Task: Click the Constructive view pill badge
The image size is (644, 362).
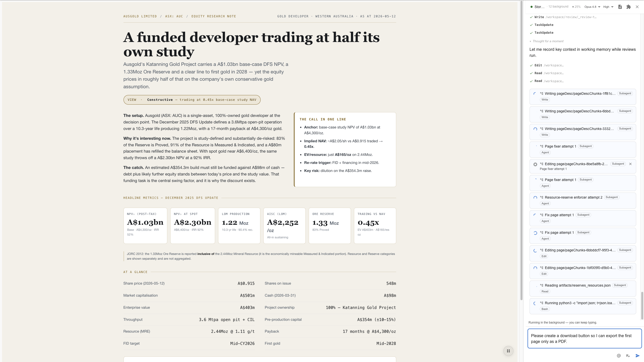Action: [192, 100]
